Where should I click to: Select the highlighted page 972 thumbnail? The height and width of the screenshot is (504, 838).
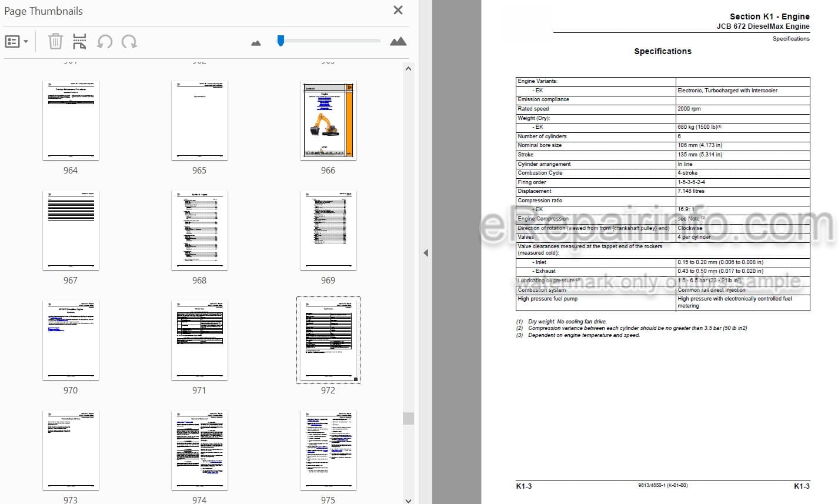click(328, 341)
